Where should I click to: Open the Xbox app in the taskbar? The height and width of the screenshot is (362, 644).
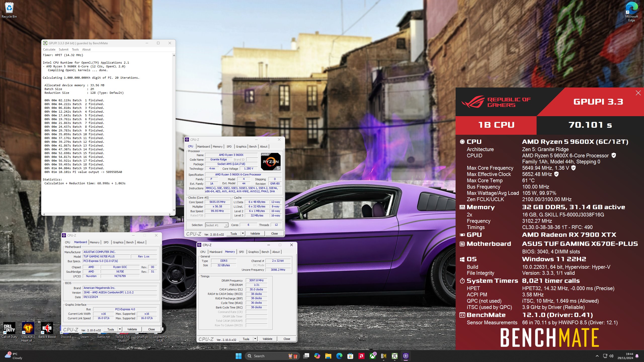(x=373, y=356)
